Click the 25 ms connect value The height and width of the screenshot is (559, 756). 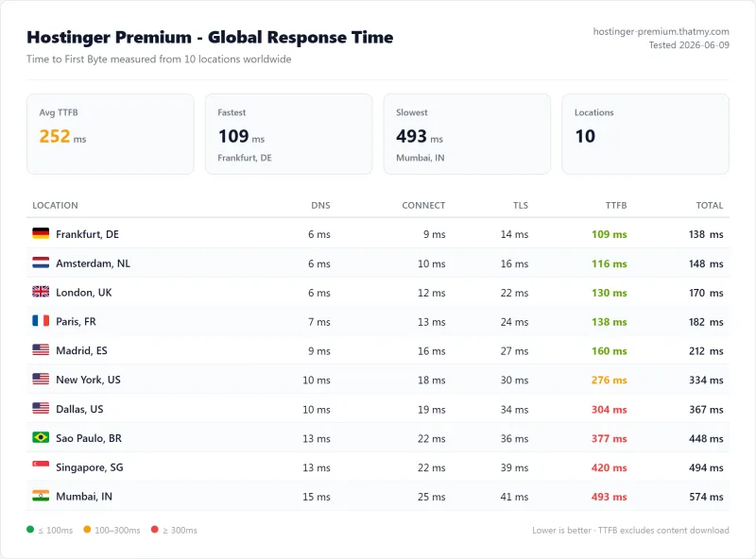[432, 497]
